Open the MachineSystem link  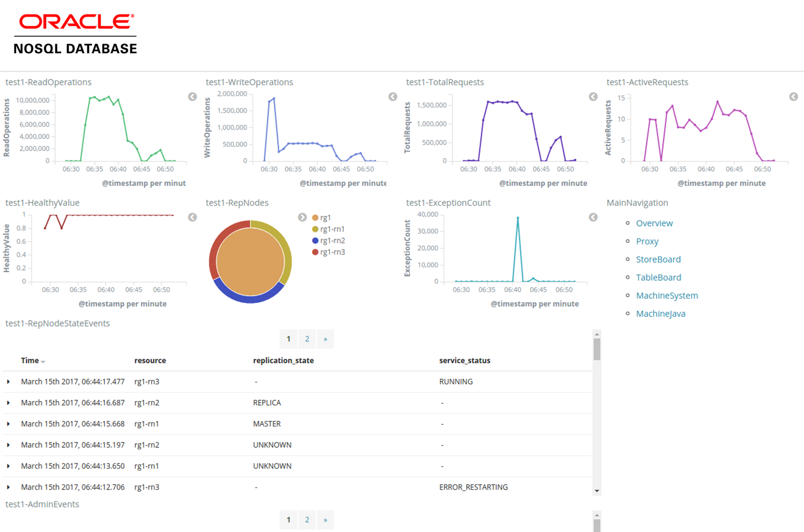coord(667,296)
